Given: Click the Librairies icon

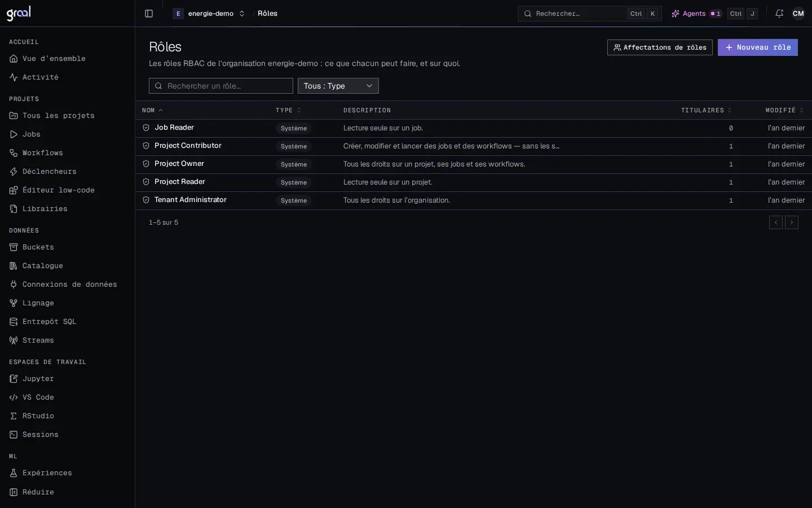Looking at the screenshot, I should (14, 209).
